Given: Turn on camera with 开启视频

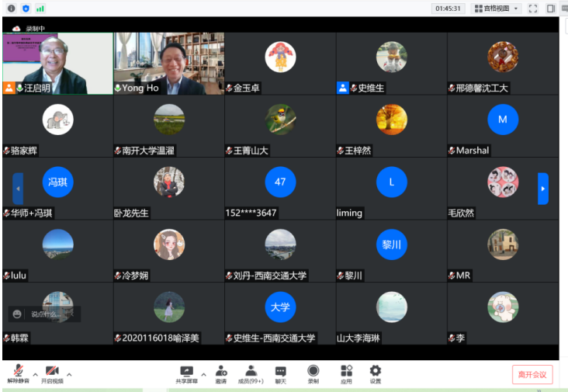Looking at the screenshot, I should click(52, 373).
